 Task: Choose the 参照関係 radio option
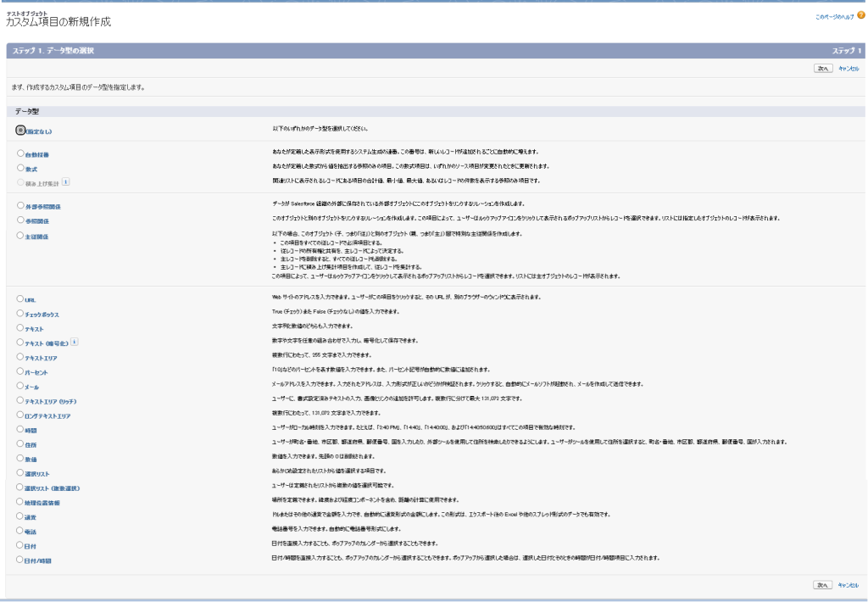coord(20,220)
